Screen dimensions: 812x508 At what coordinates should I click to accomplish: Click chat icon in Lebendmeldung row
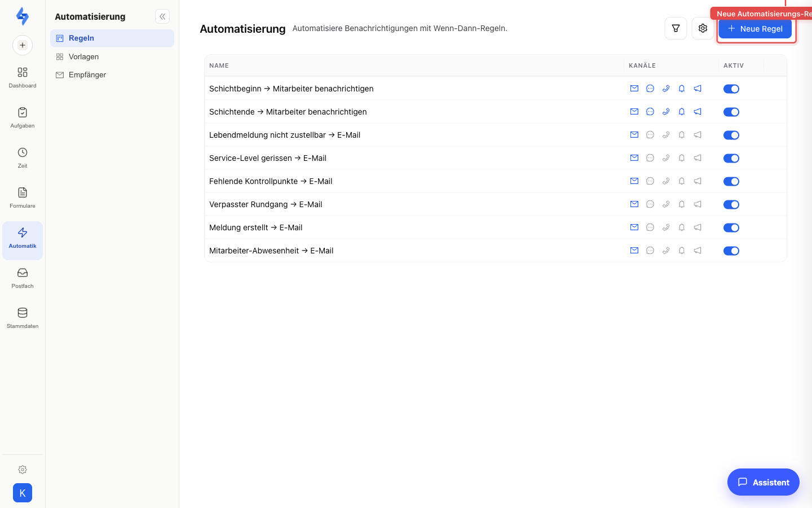pos(650,135)
